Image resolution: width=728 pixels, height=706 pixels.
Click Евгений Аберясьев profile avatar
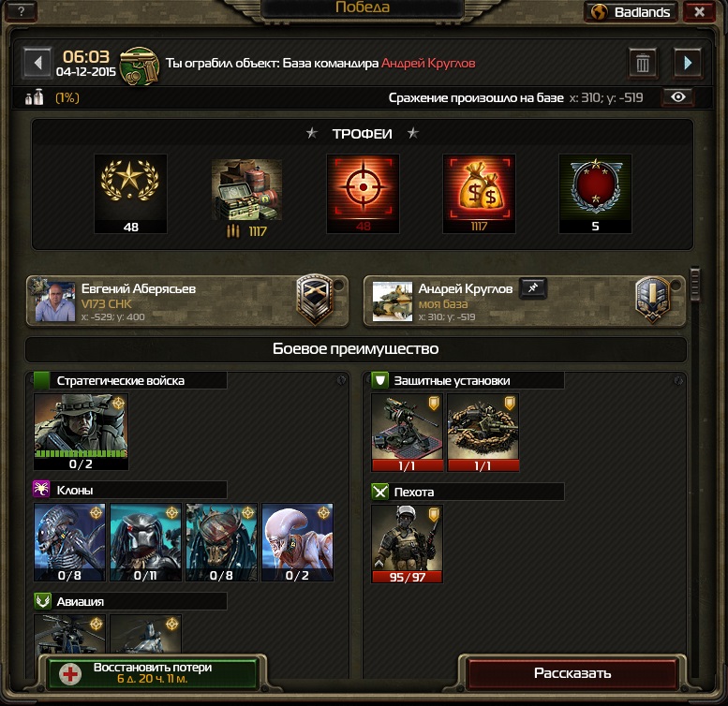point(54,302)
